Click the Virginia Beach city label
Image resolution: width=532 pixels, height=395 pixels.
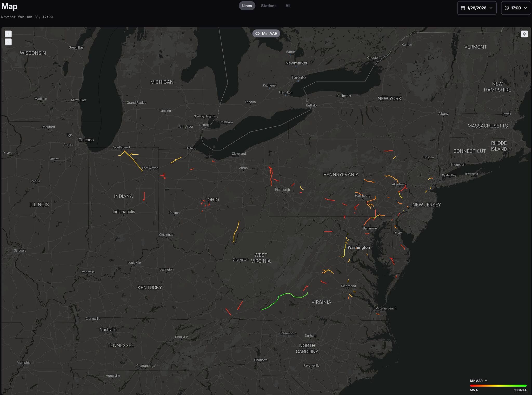click(386, 308)
